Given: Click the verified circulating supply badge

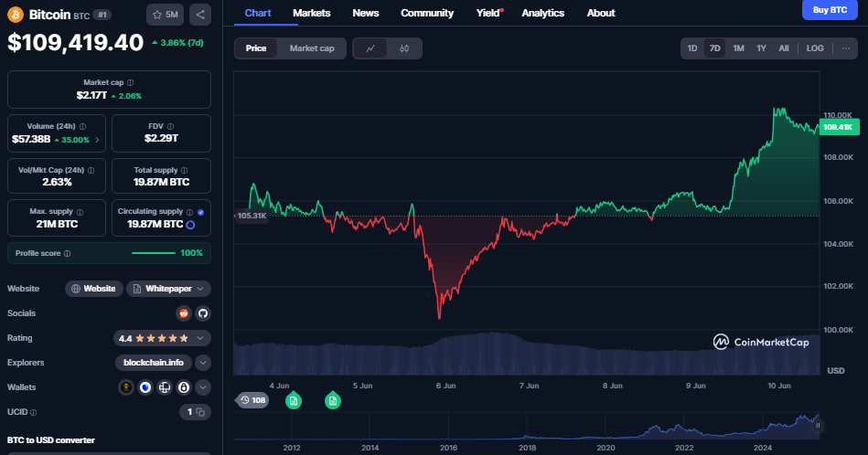Looking at the screenshot, I should click(x=201, y=212).
